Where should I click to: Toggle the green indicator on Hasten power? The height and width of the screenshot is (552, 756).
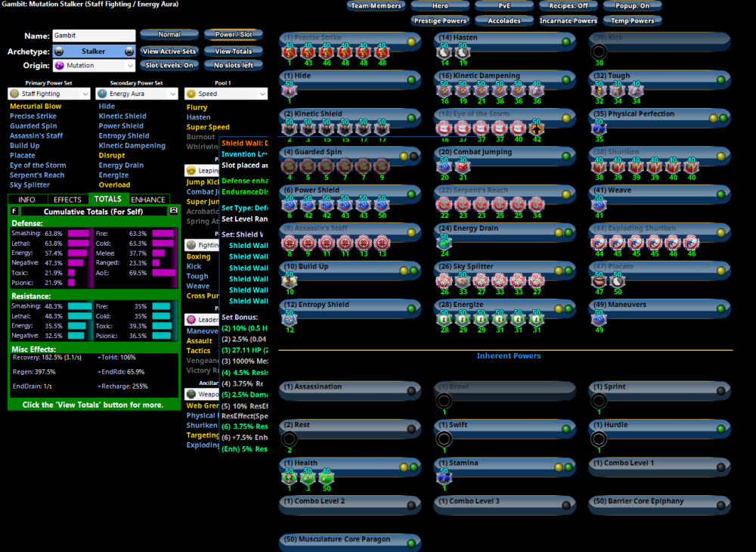coord(567,42)
